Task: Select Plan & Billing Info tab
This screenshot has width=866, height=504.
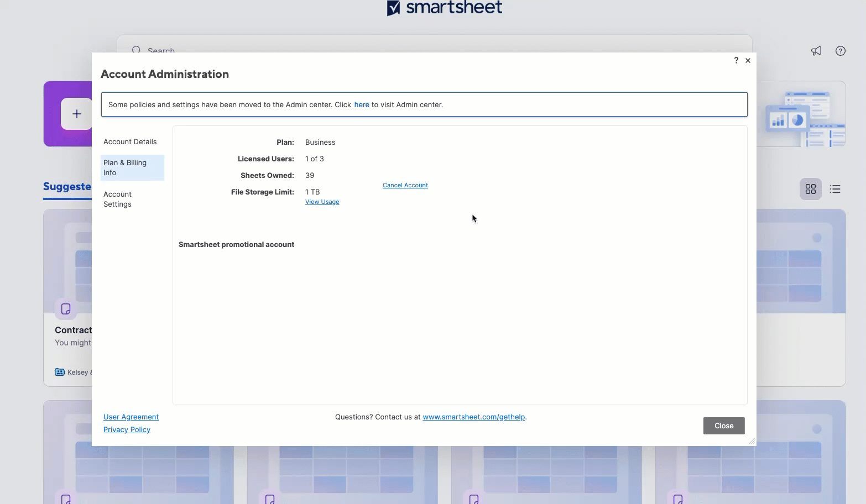Action: (132, 167)
